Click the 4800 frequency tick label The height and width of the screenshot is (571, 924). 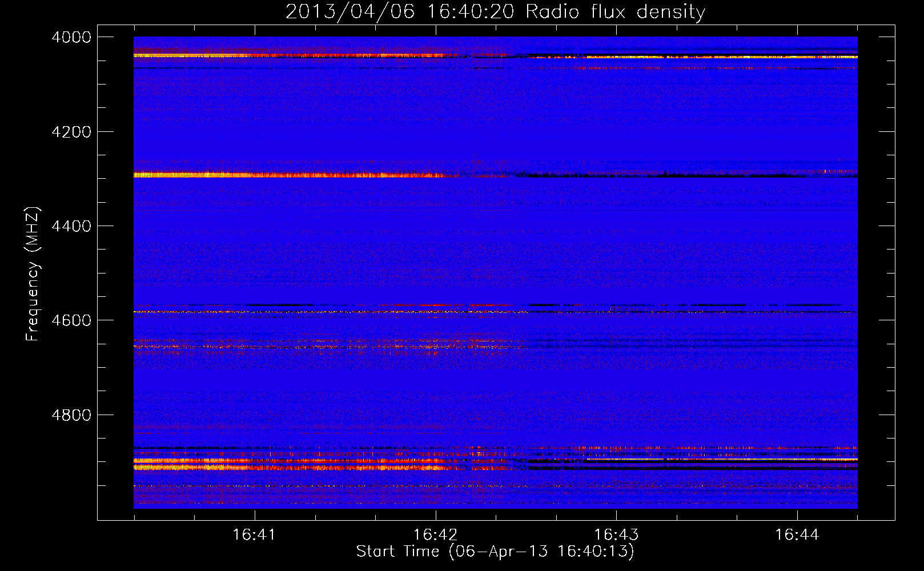coord(71,415)
